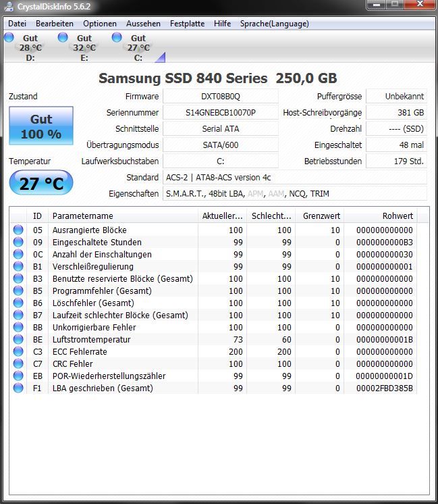
Task: Click the Puffergrösse value Unbekannt
Action: (397, 97)
